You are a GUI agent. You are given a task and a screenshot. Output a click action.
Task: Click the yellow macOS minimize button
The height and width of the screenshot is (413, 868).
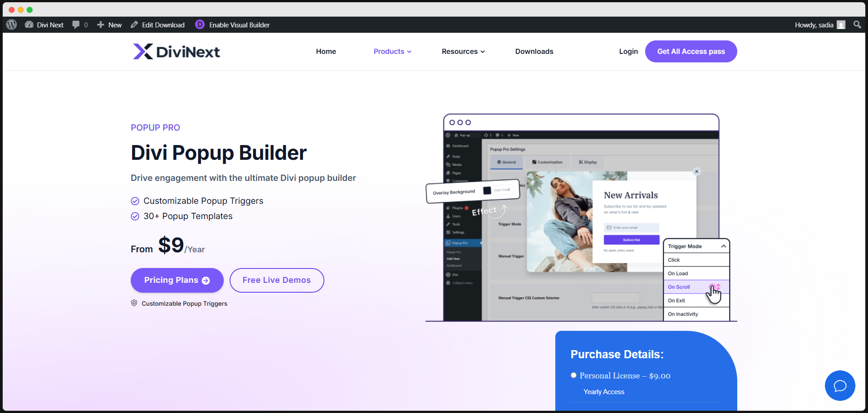coord(21,9)
